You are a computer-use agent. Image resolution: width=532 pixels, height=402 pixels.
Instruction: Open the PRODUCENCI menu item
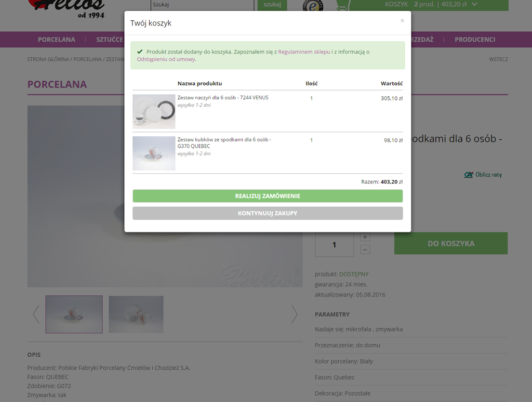[x=474, y=40]
